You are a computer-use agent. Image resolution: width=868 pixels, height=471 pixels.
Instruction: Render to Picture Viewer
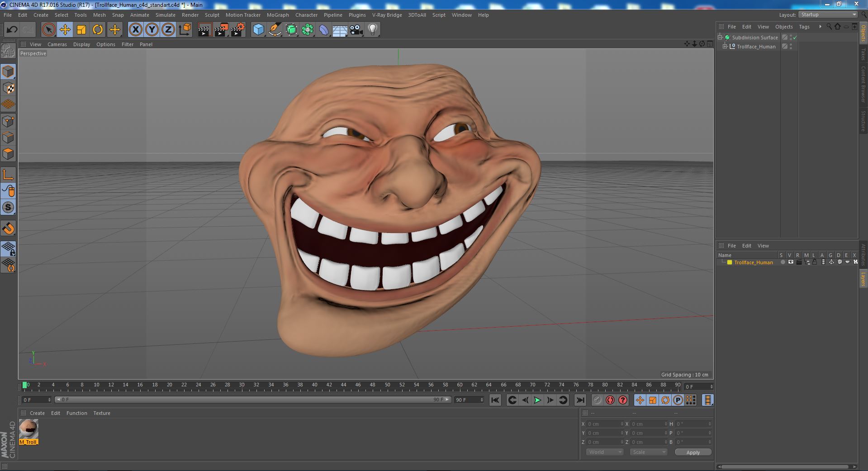click(x=221, y=30)
